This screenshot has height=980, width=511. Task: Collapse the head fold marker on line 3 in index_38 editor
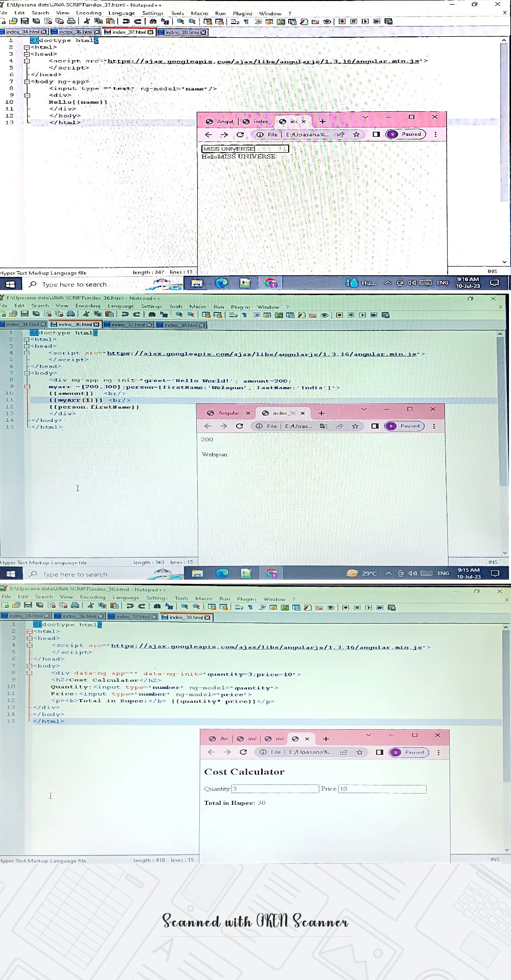tap(30, 638)
